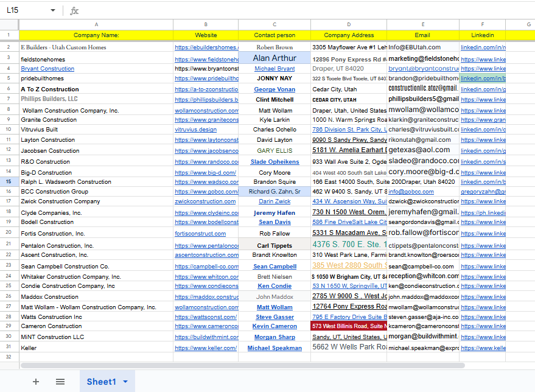
Task: Select column A header
Action: point(96,24)
